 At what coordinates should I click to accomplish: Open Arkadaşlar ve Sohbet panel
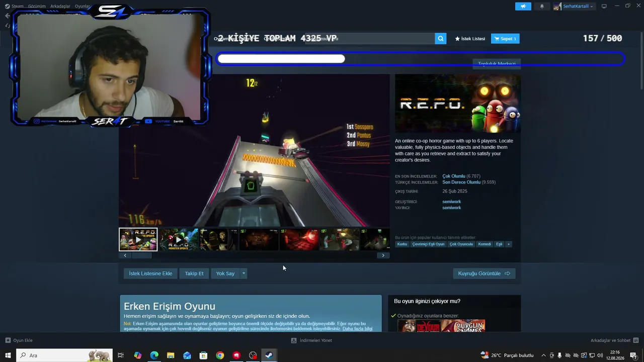coord(614,340)
